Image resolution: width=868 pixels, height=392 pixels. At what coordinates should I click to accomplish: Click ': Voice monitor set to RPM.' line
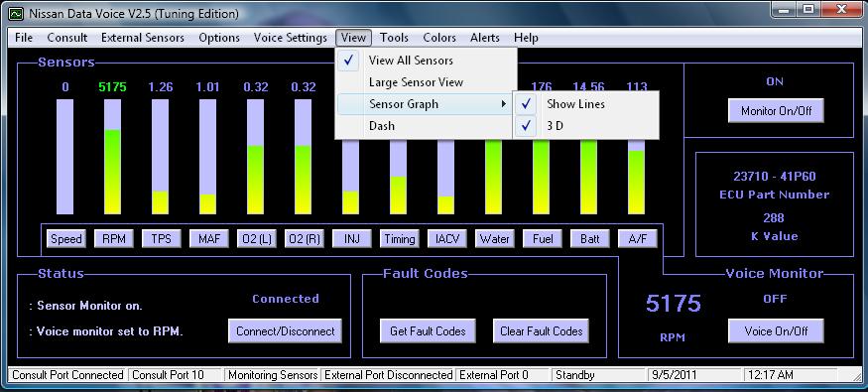pos(106,331)
